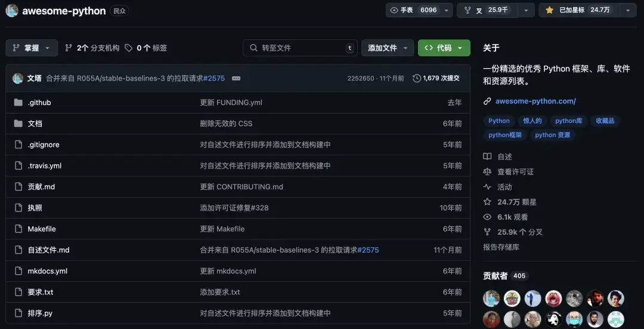Click the .github folder icon
644x329 pixels.
18,102
